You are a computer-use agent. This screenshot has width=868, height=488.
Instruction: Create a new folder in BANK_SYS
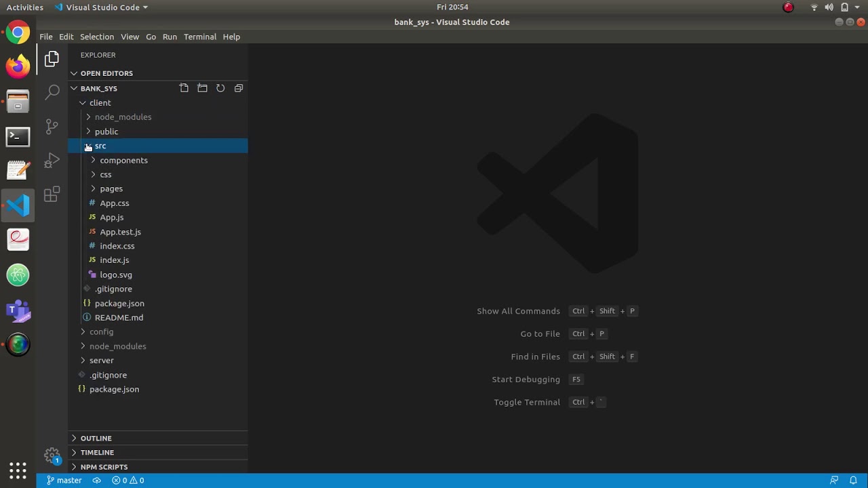pyautogui.click(x=202, y=88)
